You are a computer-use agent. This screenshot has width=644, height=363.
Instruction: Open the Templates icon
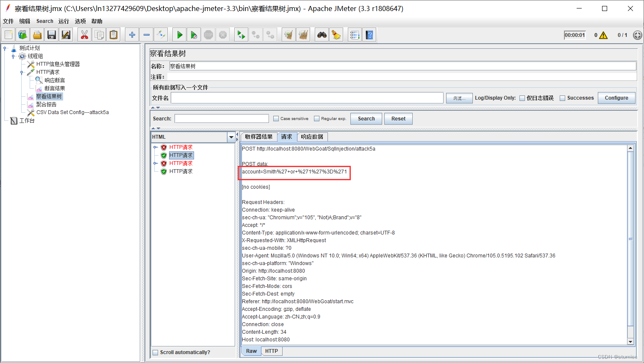tap(23, 35)
